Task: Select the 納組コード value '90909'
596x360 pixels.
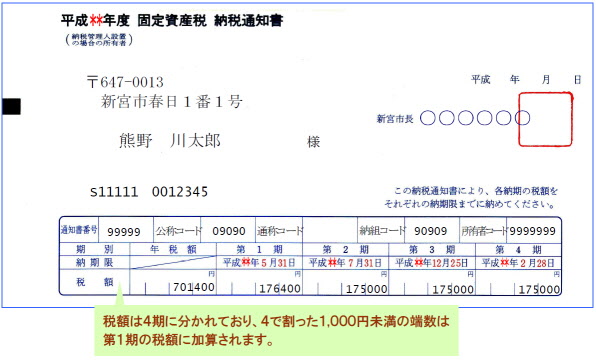Action: tap(431, 231)
